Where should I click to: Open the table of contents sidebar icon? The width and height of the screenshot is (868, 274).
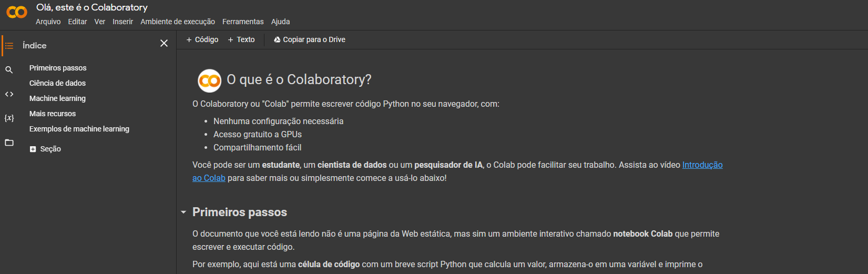[x=9, y=46]
